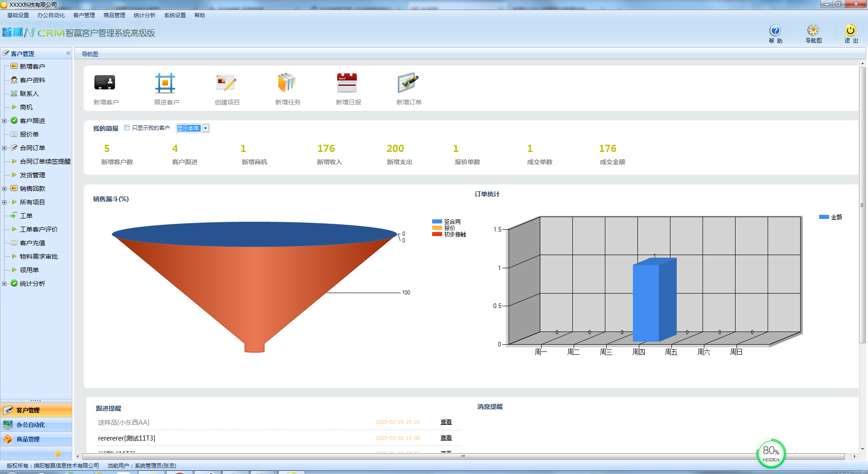
Task: Click the 商机 arrow icon in sidebar
Action: point(14,107)
